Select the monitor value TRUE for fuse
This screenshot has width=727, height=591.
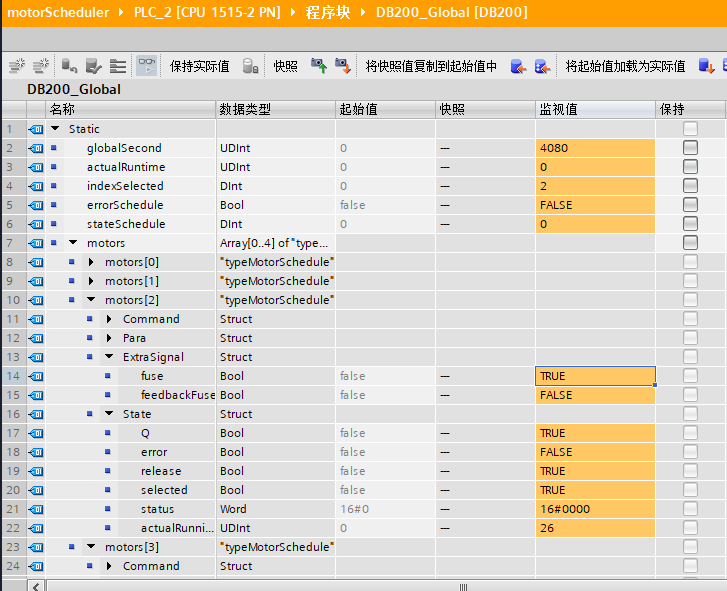pyautogui.click(x=595, y=376)
